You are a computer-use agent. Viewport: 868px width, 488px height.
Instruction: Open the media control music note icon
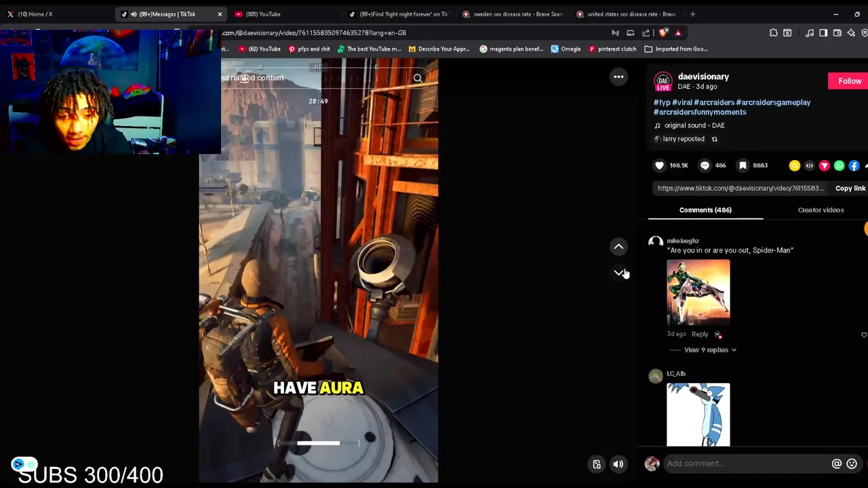pyautogui.click(x=810, y=33)
